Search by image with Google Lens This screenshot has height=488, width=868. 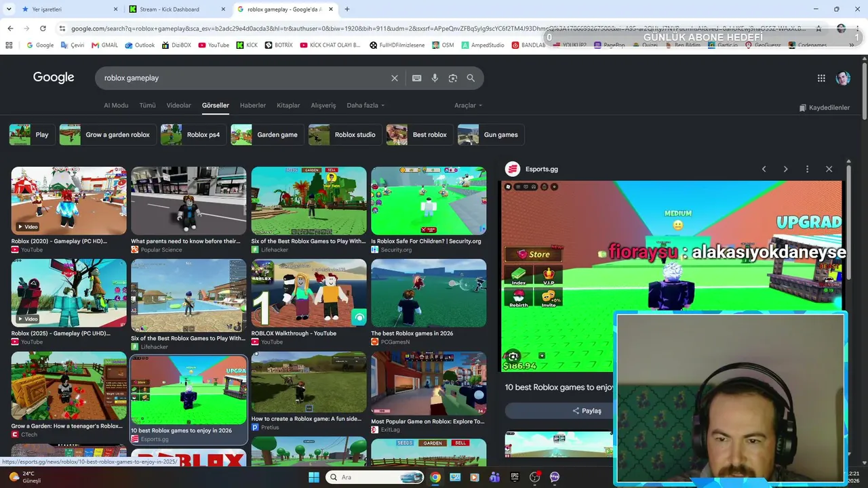click(x=453, y=78)
